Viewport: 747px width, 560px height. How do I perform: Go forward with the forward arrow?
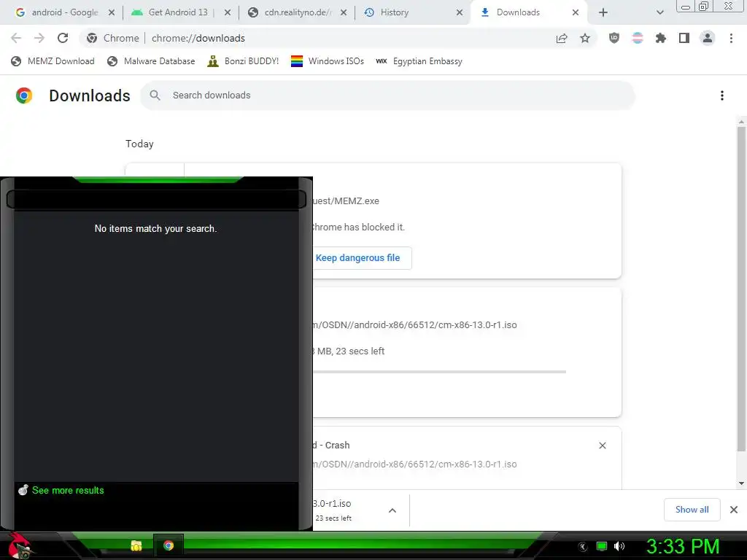pos(39,38)
